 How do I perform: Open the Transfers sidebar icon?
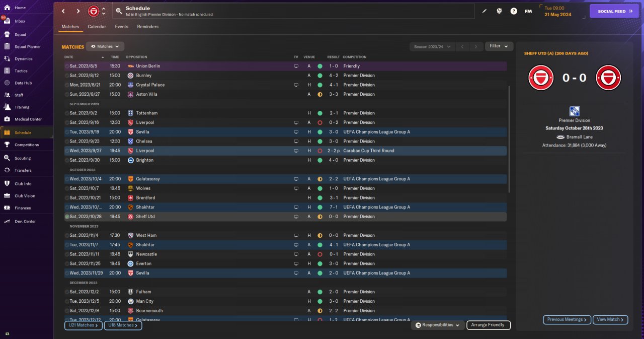coord(7,170)
